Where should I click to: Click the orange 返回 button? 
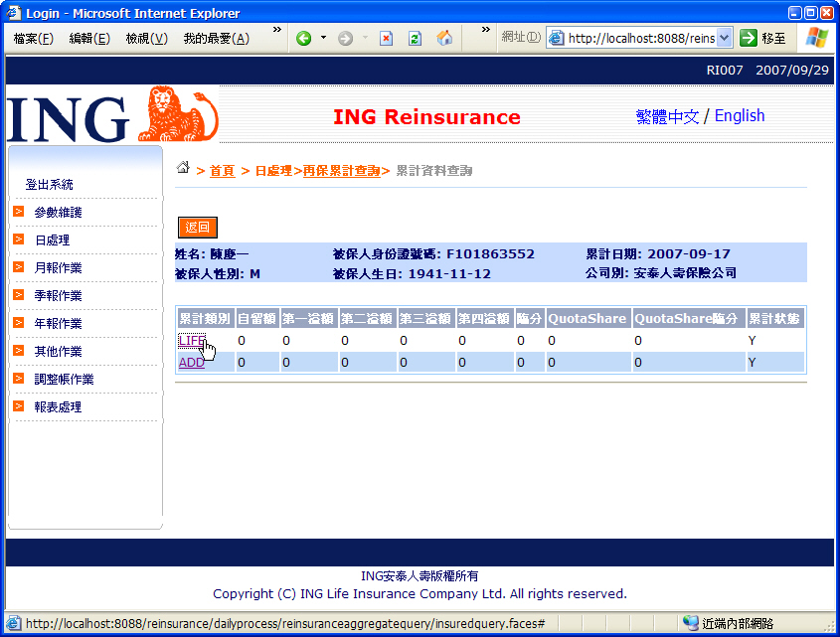coord(198,228)
